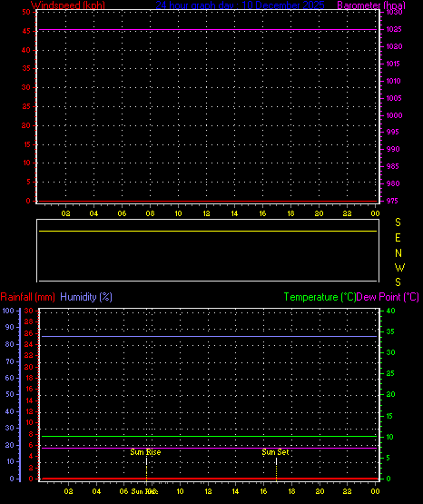The height and width of the screenshot is (504, 423).
Task: Click the 1025 barometer scale value
Action: coord(394,29)
